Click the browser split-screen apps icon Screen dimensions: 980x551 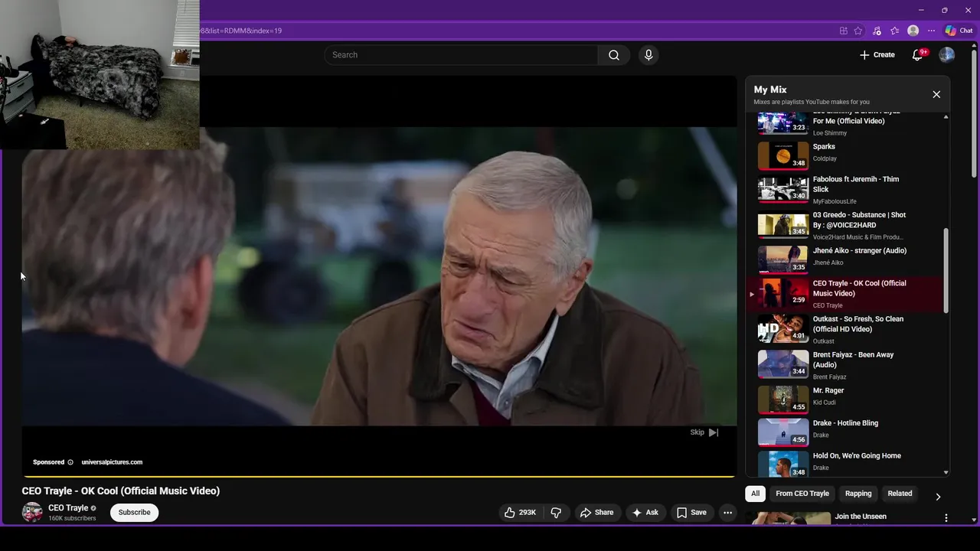(844, 31)
